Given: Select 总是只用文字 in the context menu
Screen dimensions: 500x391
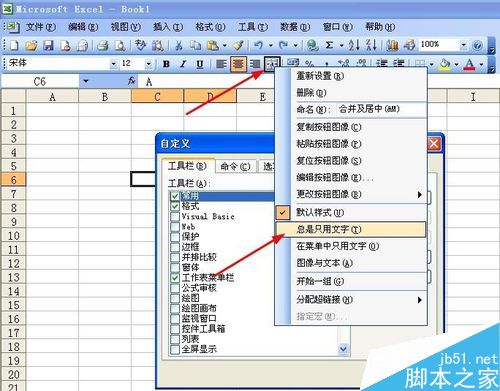Looking at the screenshot, I should 351,230.
